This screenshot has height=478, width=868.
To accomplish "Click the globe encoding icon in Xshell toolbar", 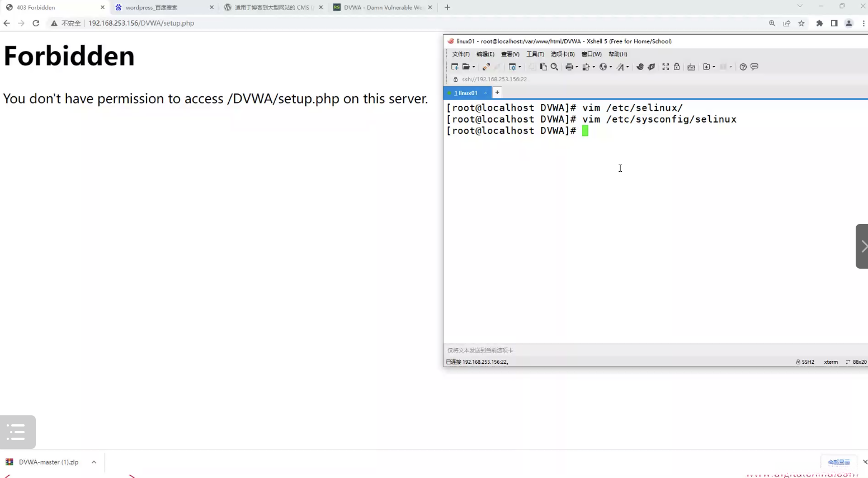I will tap(603, 67).
